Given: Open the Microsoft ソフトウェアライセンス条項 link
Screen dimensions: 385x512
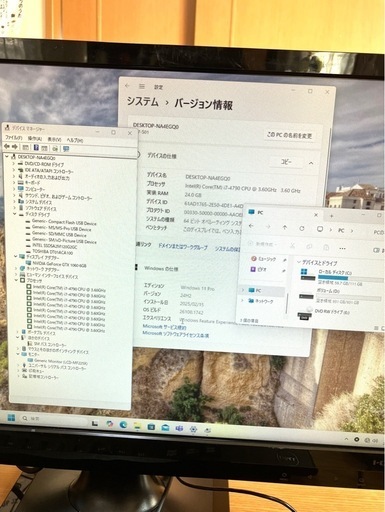Looking at the screenshot, I should pyautogui.click(x=176, y=334).
